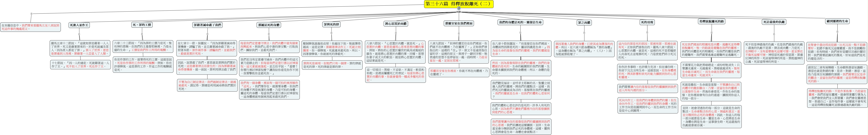Click the 是 link label under 死，罪的工價
Image resolution: width=868 pixels, height=135 pixels.
[x=142, y=34]
